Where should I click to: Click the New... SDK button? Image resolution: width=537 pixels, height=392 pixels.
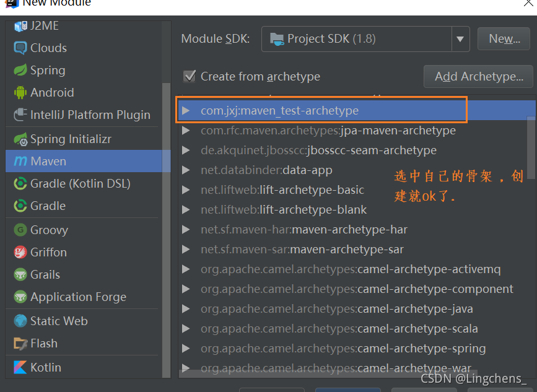[x=504, y=39]
